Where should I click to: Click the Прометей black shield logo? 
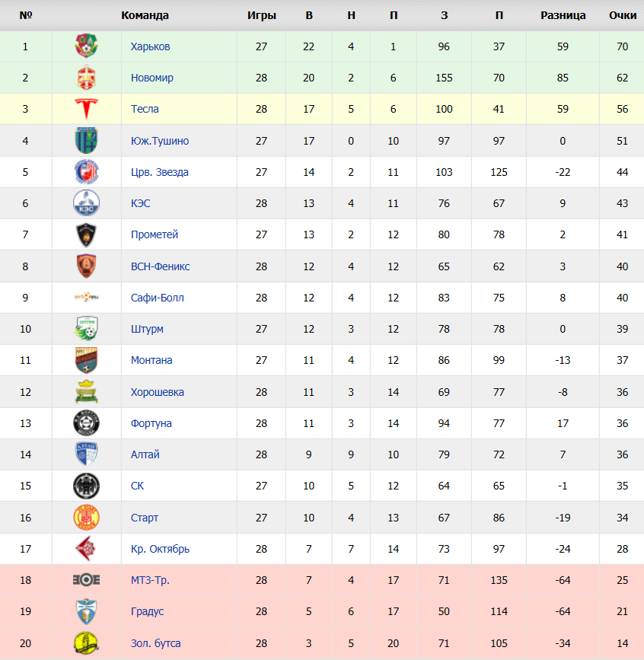tap(86, 235)
